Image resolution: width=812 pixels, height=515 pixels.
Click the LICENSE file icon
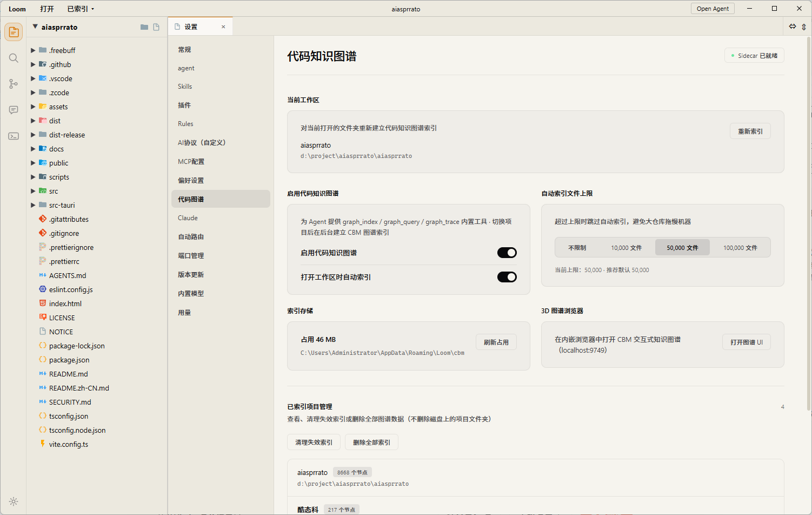tap(43, 318)
